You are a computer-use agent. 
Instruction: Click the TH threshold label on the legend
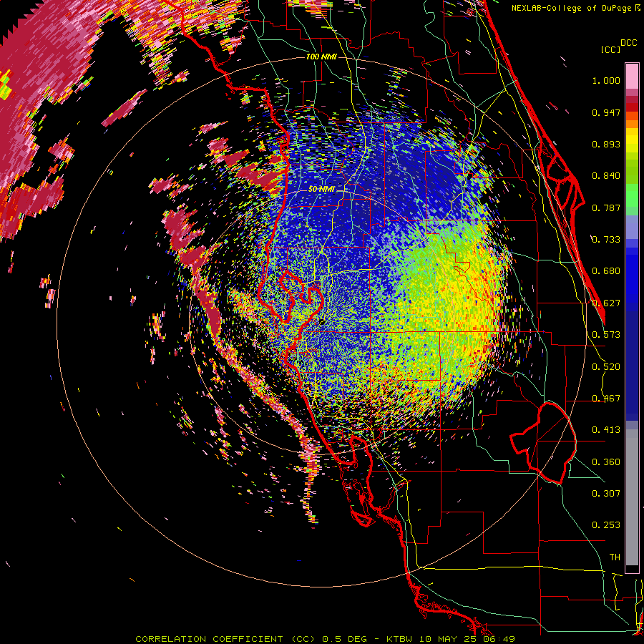[615, 557]
